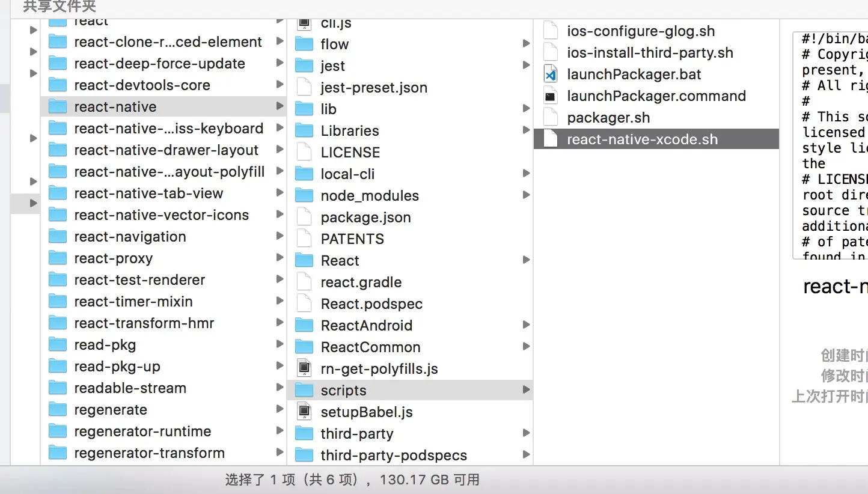This screenshot has height=494, width=868.
Task: Click the ReactCommon folder icon
Action: 305,347
